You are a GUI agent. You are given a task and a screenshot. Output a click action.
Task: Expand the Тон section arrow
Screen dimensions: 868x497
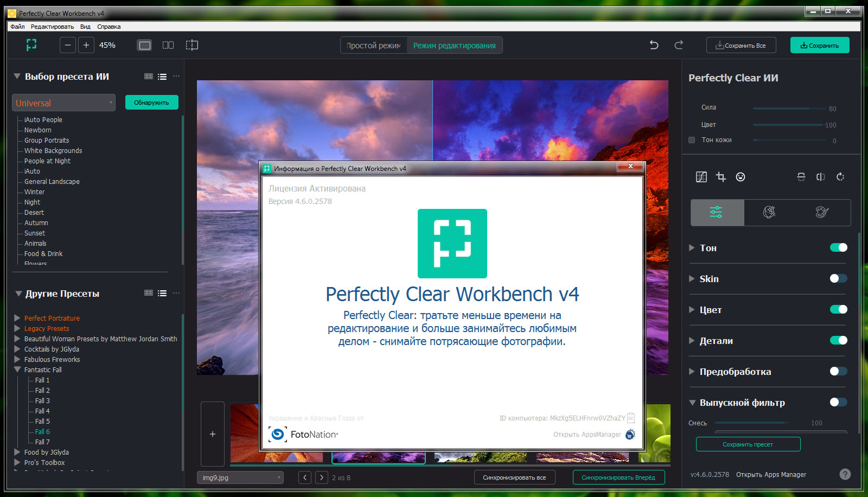pos(692,247)
